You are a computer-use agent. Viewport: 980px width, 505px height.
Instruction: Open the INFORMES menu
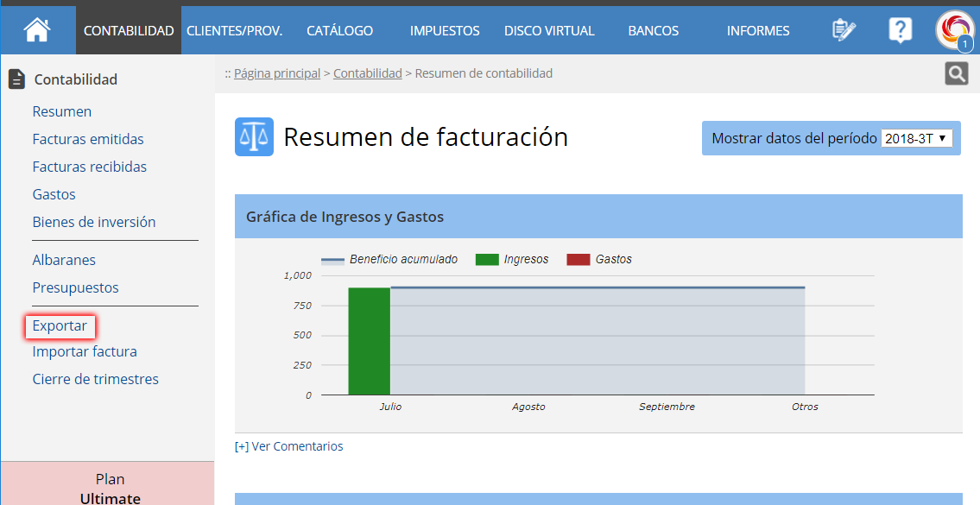(757, 30)
